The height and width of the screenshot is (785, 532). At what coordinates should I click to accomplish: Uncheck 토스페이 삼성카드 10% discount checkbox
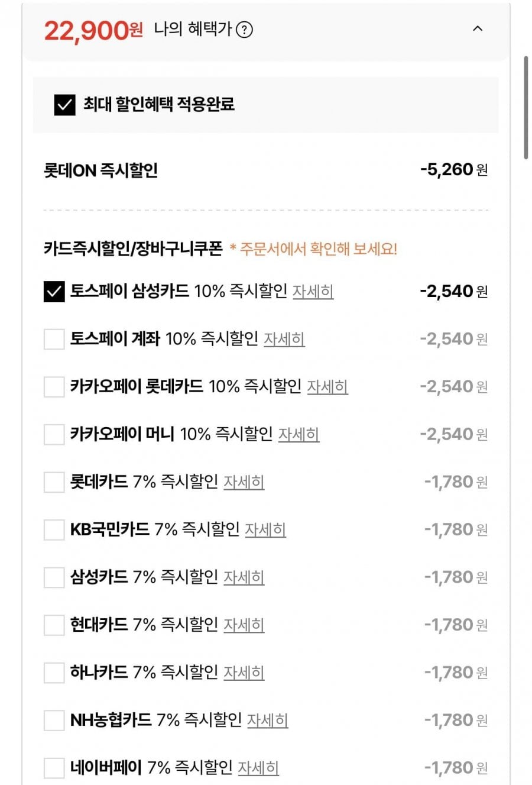54,292
